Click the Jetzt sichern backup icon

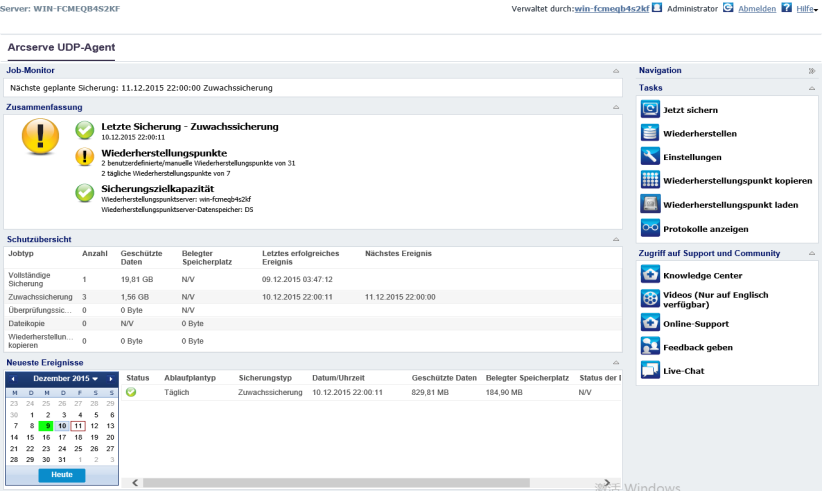pos(650,109)
